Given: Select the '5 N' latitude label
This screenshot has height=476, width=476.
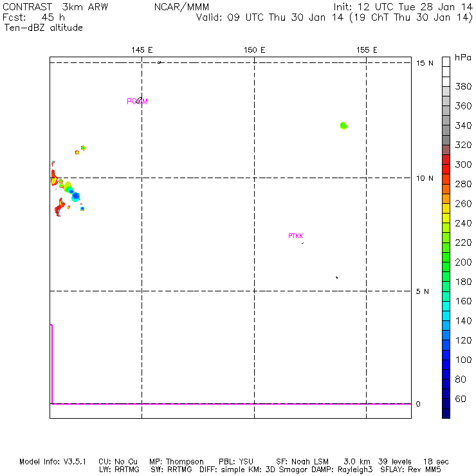Looking at the screenshot, I should pyautogui.click(x=422, y=291).
